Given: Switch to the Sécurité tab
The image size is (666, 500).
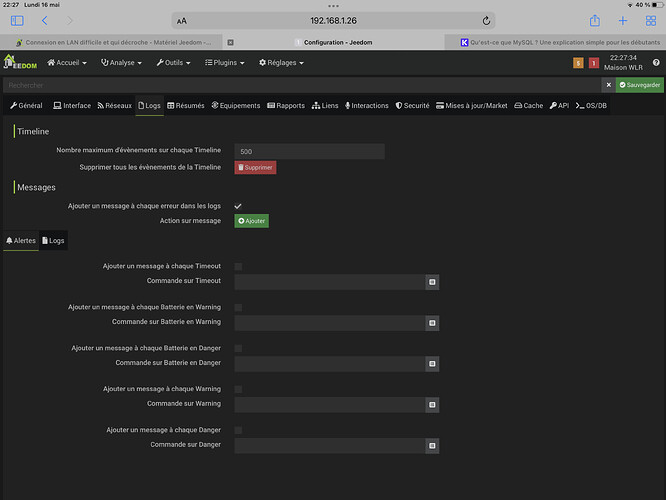Looking at the screenshot, I should [412, 105].
